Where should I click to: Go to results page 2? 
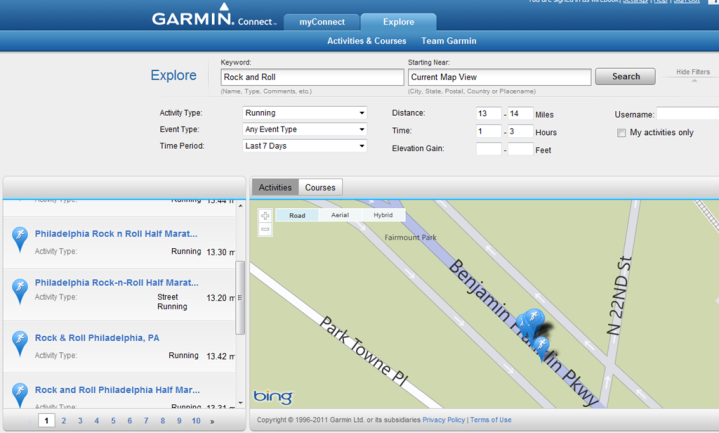tap(64, 421)
